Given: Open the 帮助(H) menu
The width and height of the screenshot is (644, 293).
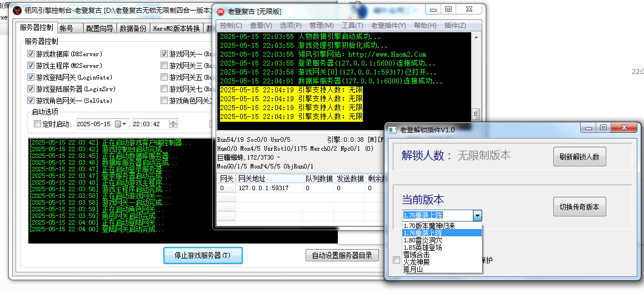Looking at the screenshot, I should click(x=425, y=26).
